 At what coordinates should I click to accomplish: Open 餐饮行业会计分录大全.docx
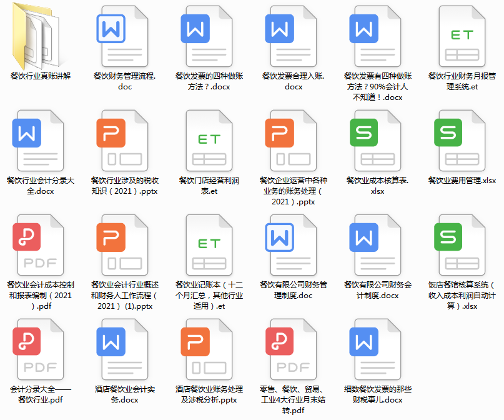(x=39, y=142)
